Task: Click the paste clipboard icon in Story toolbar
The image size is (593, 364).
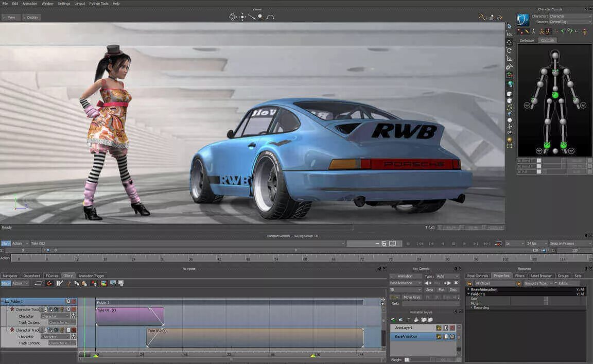Action: [x=84, y=283]
